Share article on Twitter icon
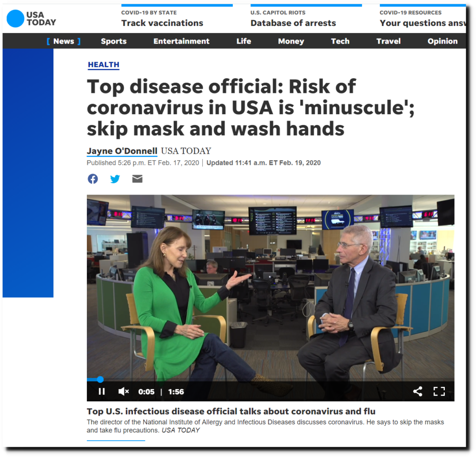Image resolution: width=476 pixels, height=457 pixels. pyautogui.click(x=115, y=179)
